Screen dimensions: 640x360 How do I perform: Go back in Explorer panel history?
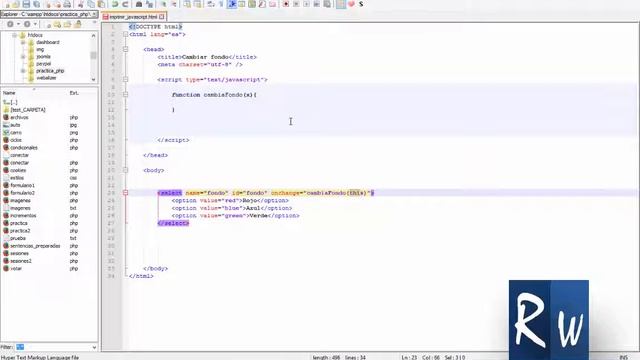(10, 24)
